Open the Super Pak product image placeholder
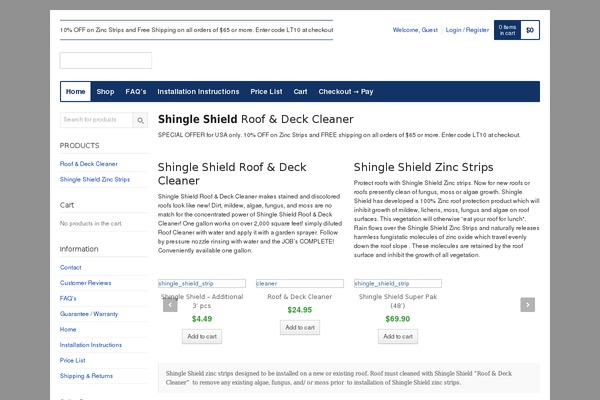Viewport: 600px width, 400px height. pos(398,284)
